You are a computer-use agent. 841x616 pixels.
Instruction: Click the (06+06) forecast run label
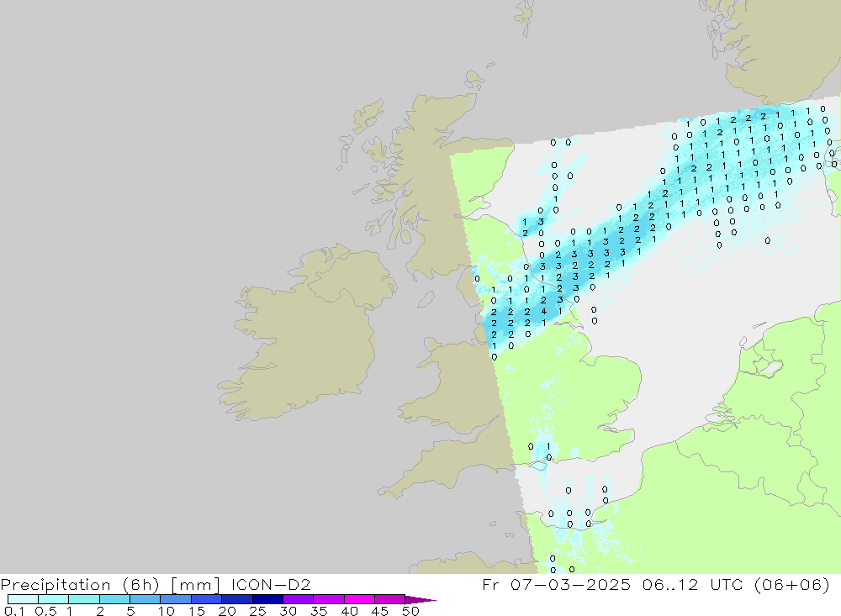pyautogui.click(x=791, y=584)
